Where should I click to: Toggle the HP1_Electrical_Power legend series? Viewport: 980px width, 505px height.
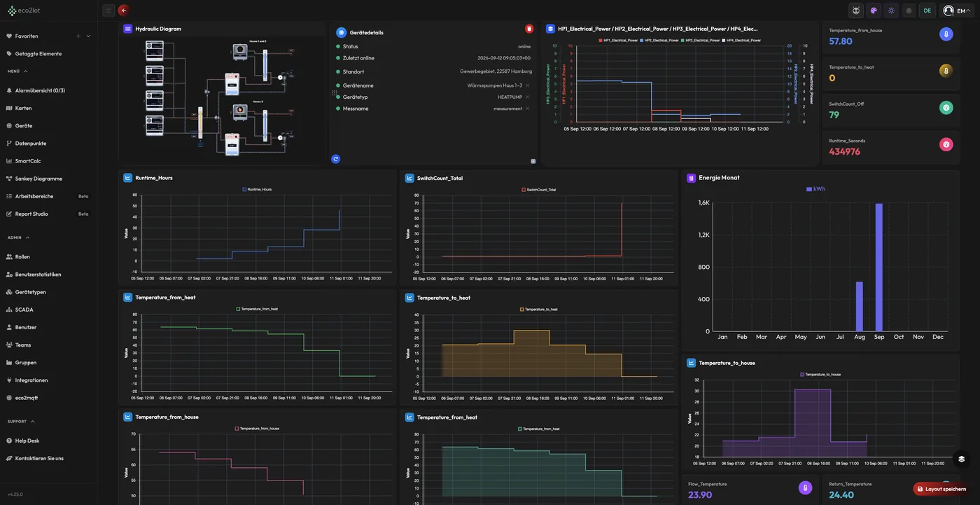click(x=618, y=41)
